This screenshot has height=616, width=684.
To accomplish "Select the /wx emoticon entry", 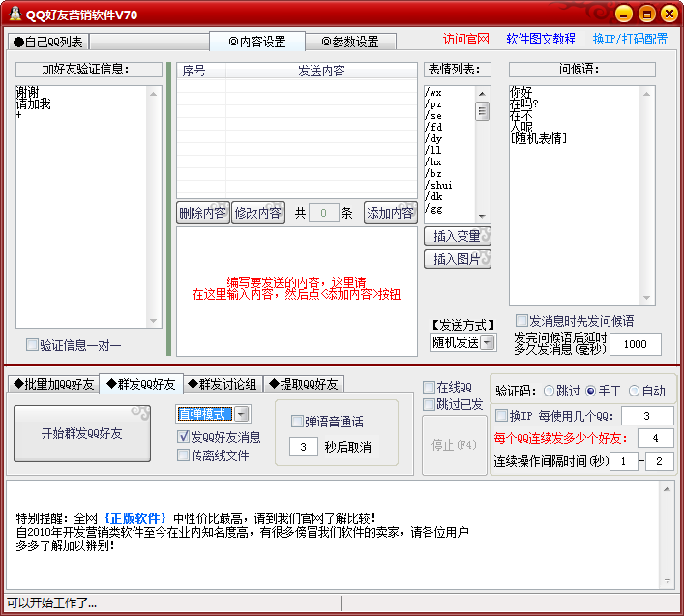I will pyautogui.click(x=433, y=93).
